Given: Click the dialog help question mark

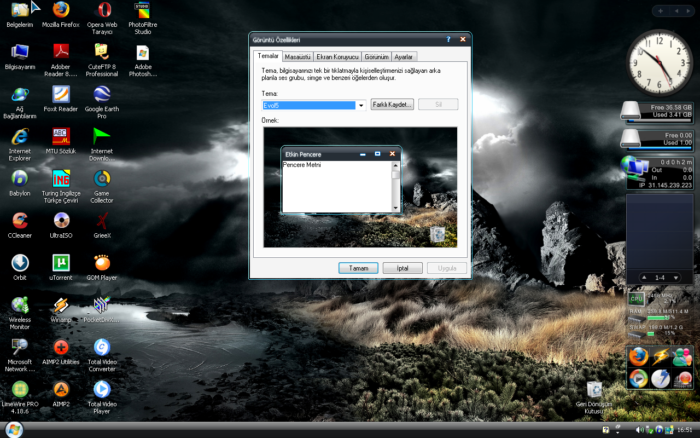Looking at the screenshot, I should (448, 39).
